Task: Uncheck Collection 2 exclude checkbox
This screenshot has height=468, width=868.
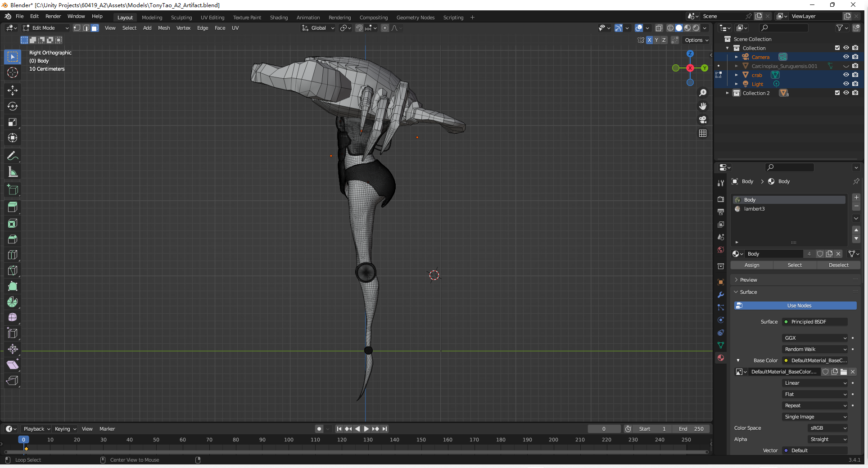Action: click(x=837, y=93)
